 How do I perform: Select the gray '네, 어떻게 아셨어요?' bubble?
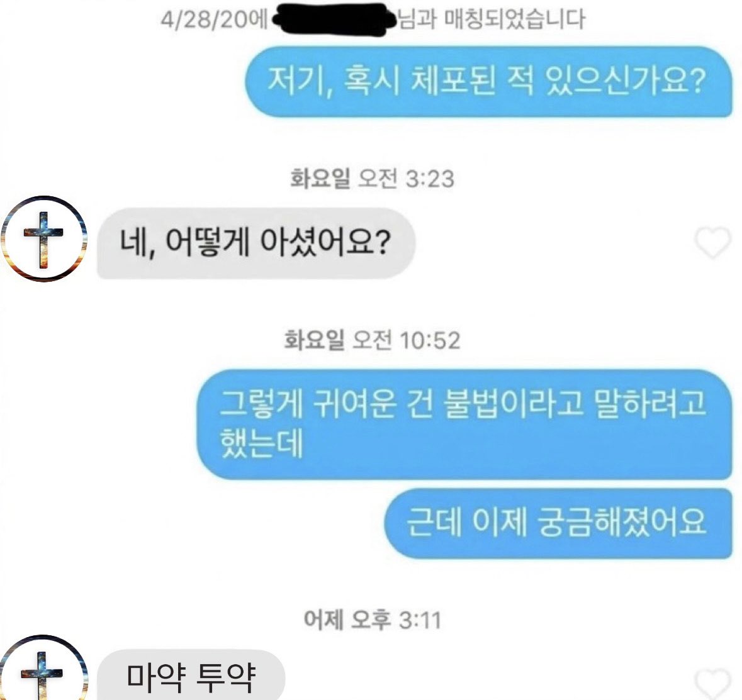click(x=256, y=243)
